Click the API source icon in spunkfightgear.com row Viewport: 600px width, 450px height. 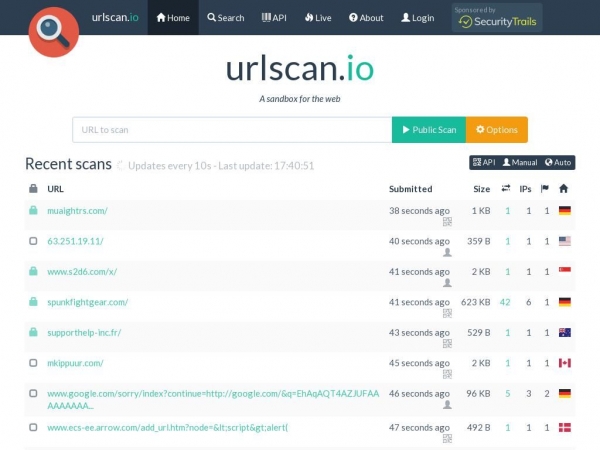pyautogui.click(x=447, y=313)
